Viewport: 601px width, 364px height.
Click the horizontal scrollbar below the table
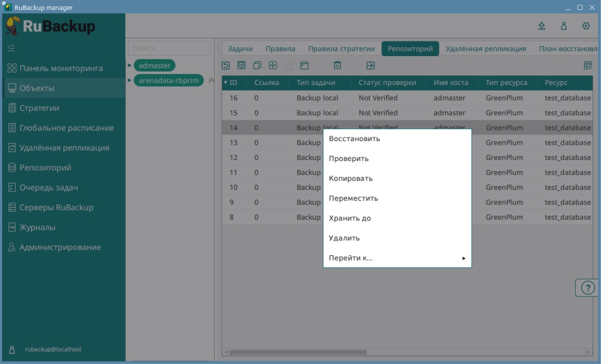(297, 352)
